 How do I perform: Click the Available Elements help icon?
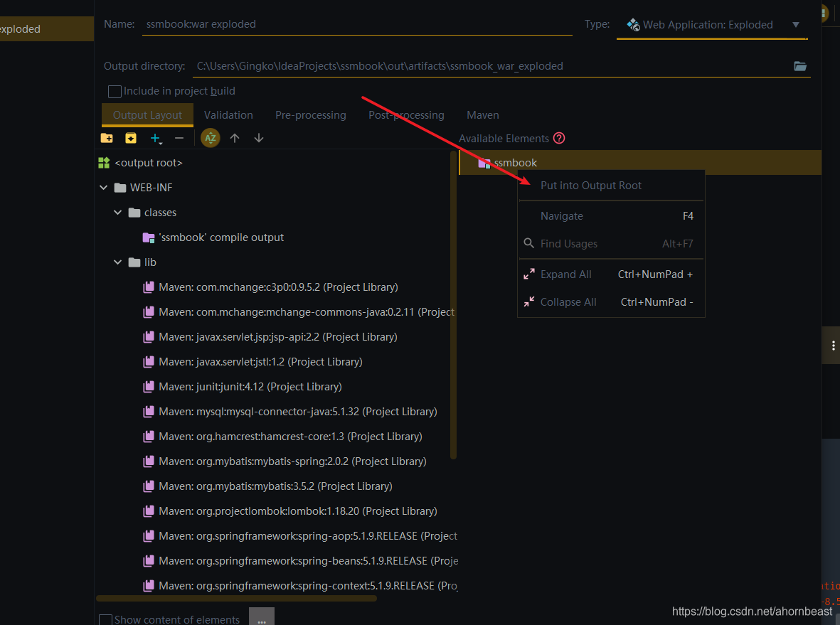pos(559,138)
